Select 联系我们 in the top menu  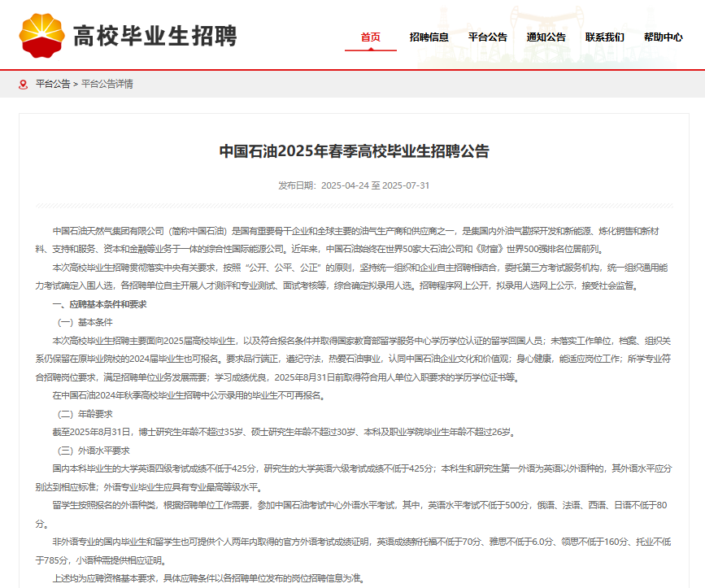point(605,37)
